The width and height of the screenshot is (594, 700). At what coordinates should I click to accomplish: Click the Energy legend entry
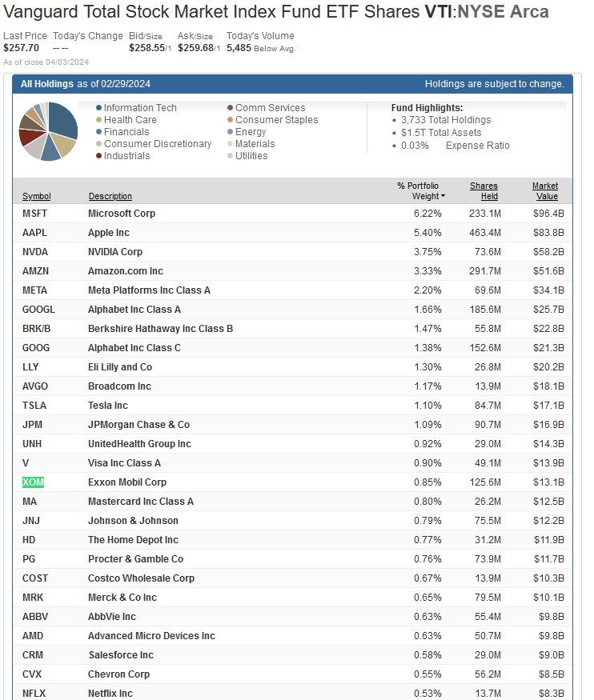tap(247, 132)
